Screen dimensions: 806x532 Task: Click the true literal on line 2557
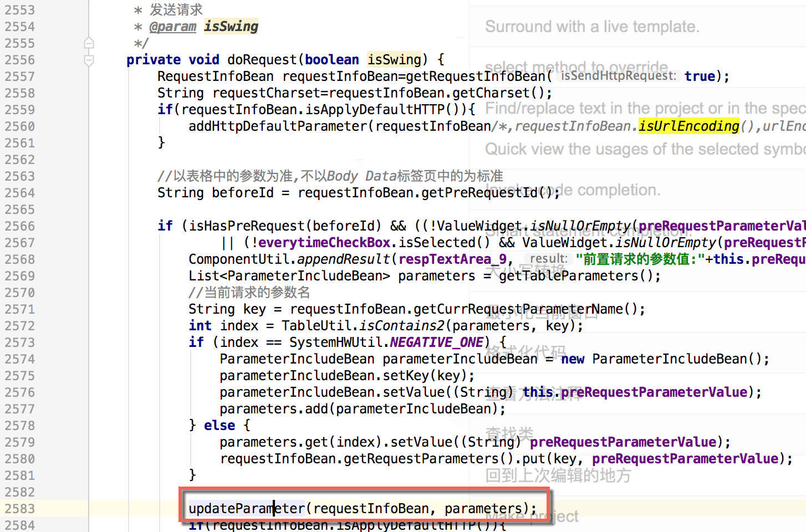click(x=700, y=76)
